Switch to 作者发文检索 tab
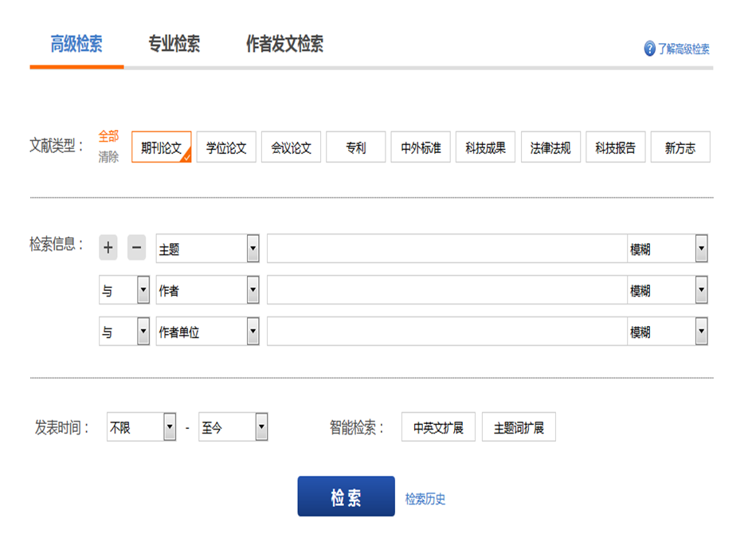This screenshot has height=546, width=756. tap(284, 44)
